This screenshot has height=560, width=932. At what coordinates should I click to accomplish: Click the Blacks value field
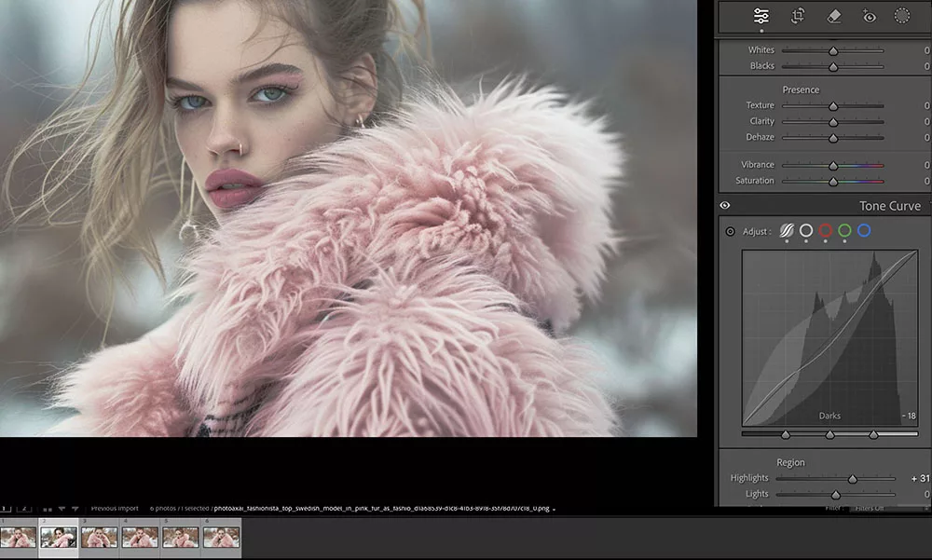tap(926, 66)
